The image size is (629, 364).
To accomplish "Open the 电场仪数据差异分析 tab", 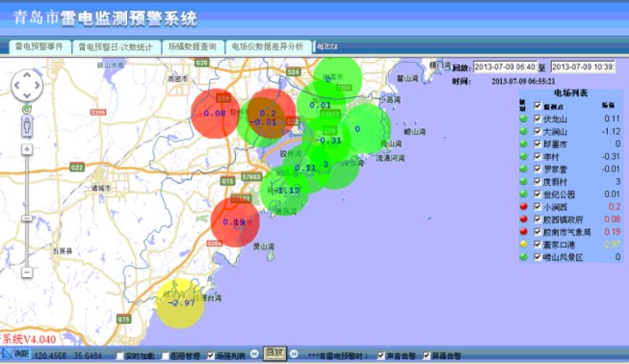I will coord(268,46).
